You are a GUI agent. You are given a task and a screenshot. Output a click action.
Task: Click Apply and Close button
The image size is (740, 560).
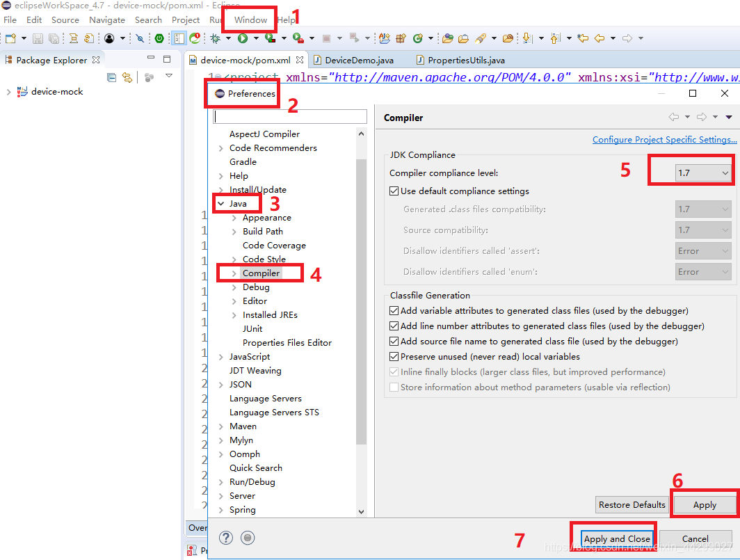(617, 538)
